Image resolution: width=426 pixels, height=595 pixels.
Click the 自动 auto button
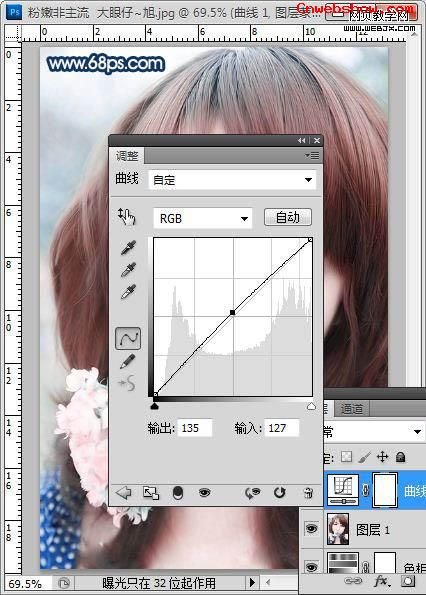click(288, 217)
